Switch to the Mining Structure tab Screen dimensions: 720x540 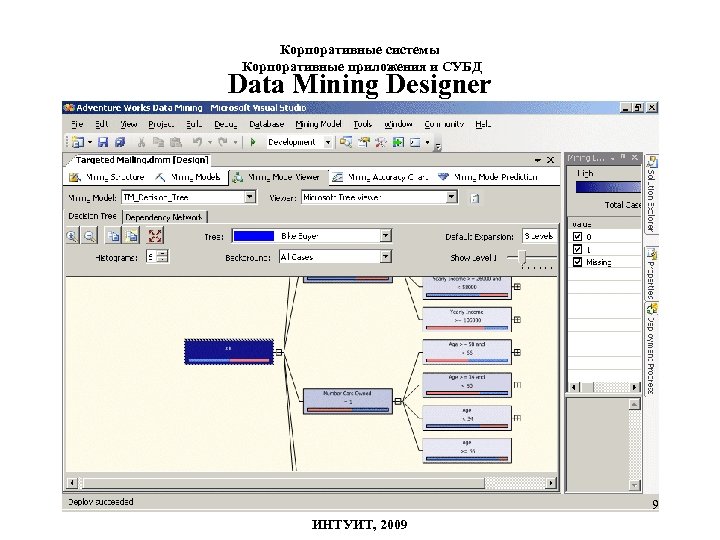(x=107, y=177)
